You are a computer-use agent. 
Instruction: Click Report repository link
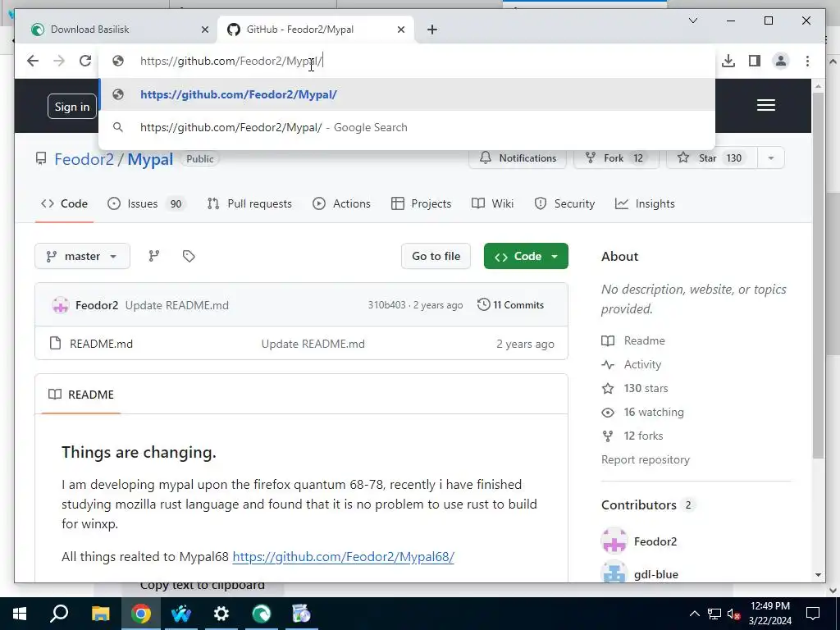(x=646, y=459)
